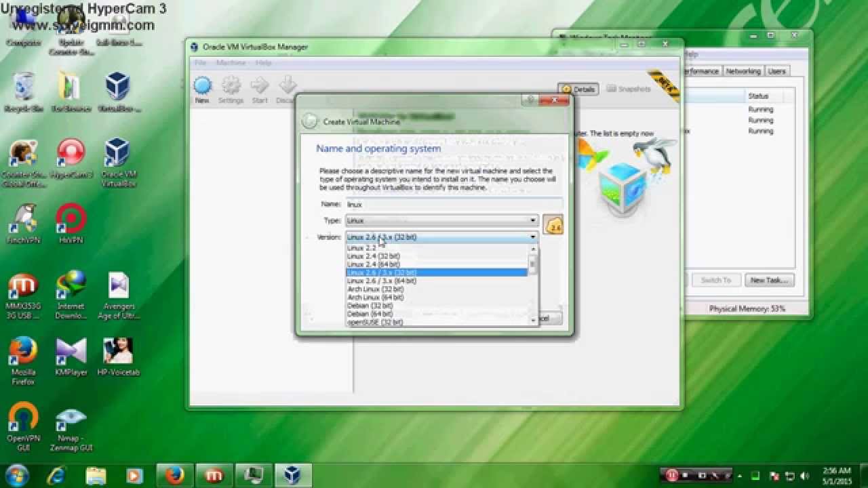This screenshot has height=488, width=868.
Task: Click the Firefox taskbar button
Action: [x=175, y=475]
